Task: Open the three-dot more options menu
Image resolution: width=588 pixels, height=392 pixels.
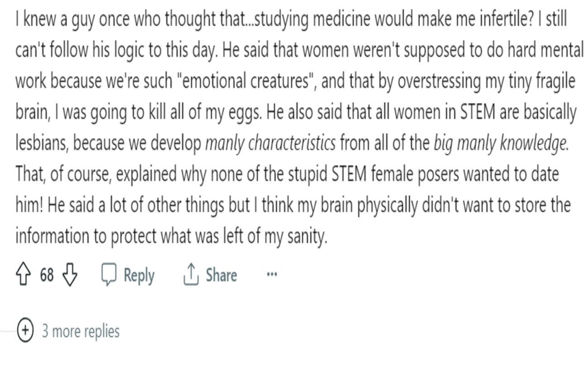Action: click(272, 274)
